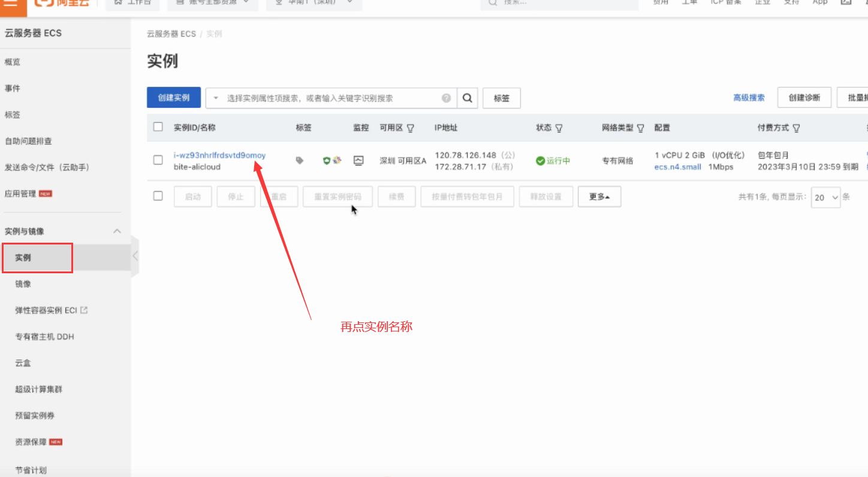Click the 续费 button
868x477 pixels.
point(396,197)
